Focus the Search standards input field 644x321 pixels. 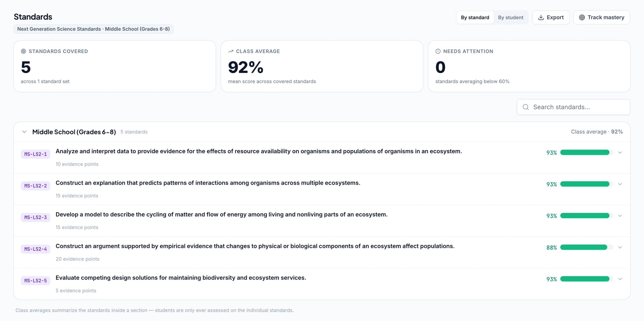click(573, 107)
